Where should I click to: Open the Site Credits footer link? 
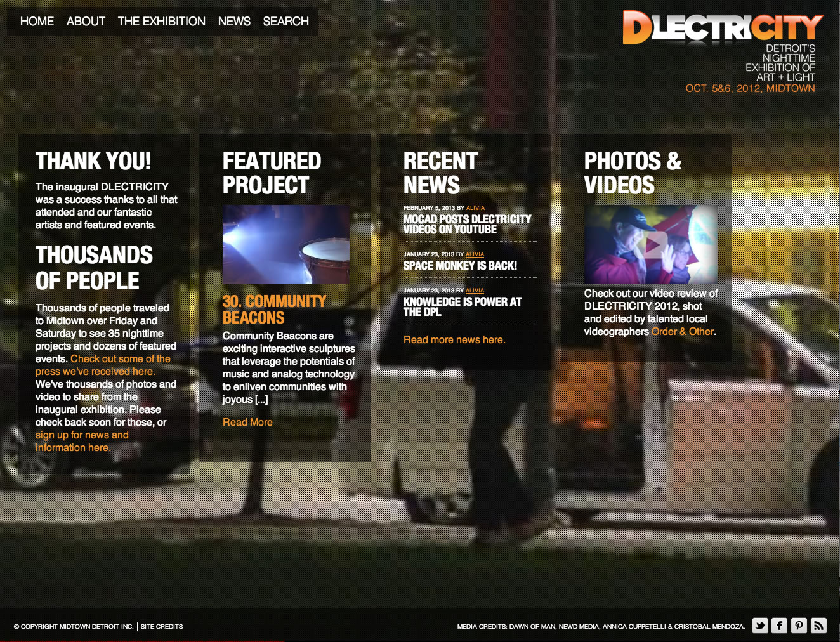click(162, 627)
